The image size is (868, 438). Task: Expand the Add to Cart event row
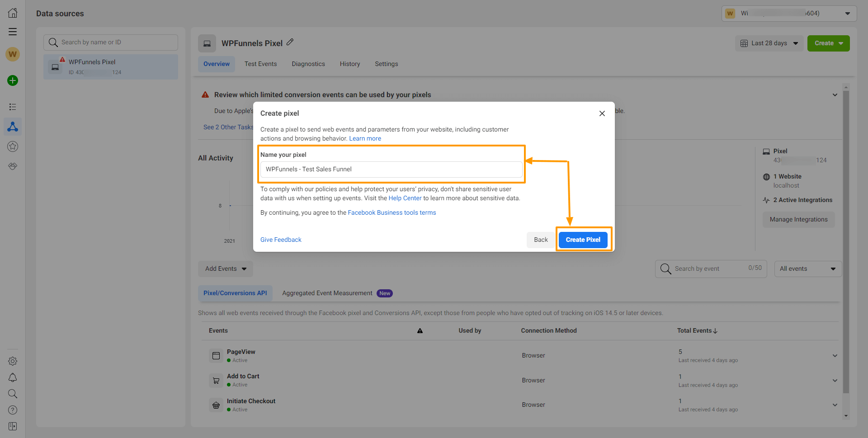(x=835, y=381)
